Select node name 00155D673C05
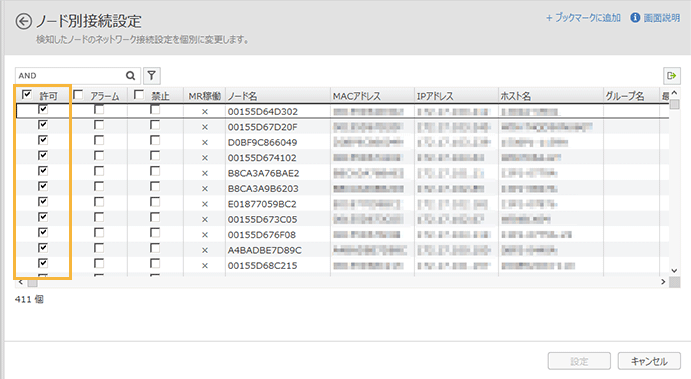This screenshot has width=691, height=379. (263, 220)
